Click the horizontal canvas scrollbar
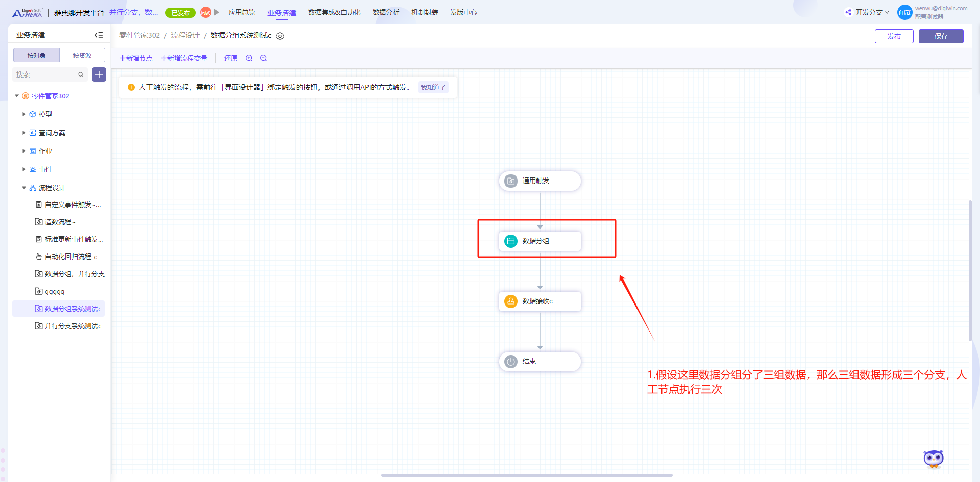Image resolution: width=980 pixels, height=482 pixels. pos(527,475)
